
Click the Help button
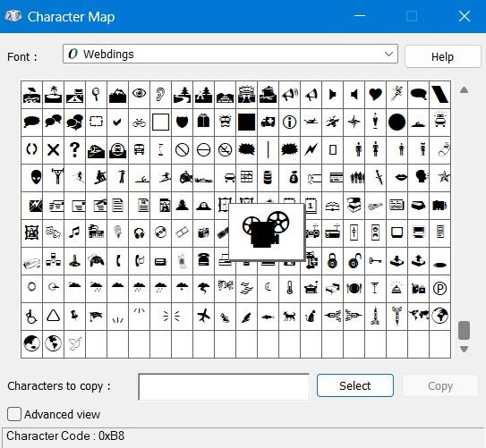pos(443,56)
